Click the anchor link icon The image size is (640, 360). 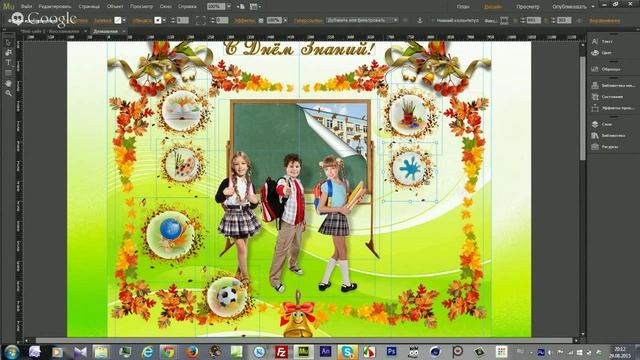(x=420, y=20)
